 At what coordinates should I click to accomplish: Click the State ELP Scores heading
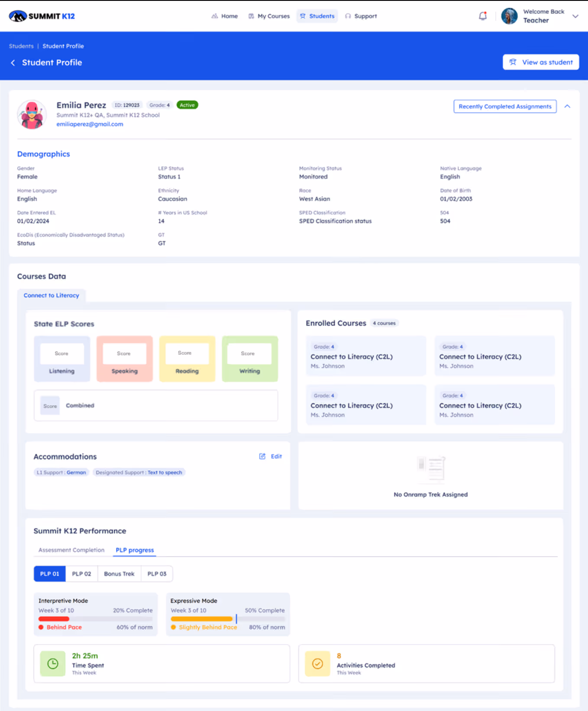[x=64, y=324]
